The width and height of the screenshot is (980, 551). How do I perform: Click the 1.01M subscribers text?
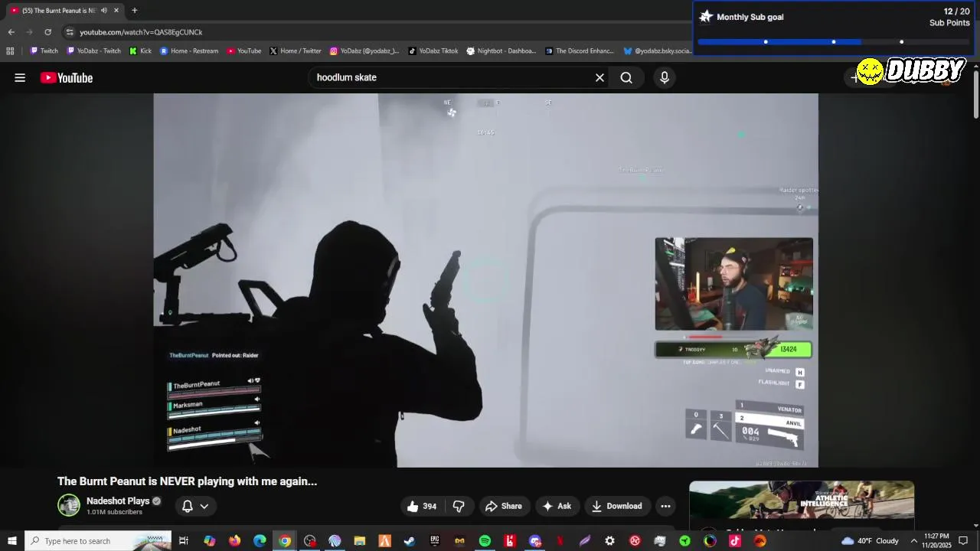coord(114,512)
